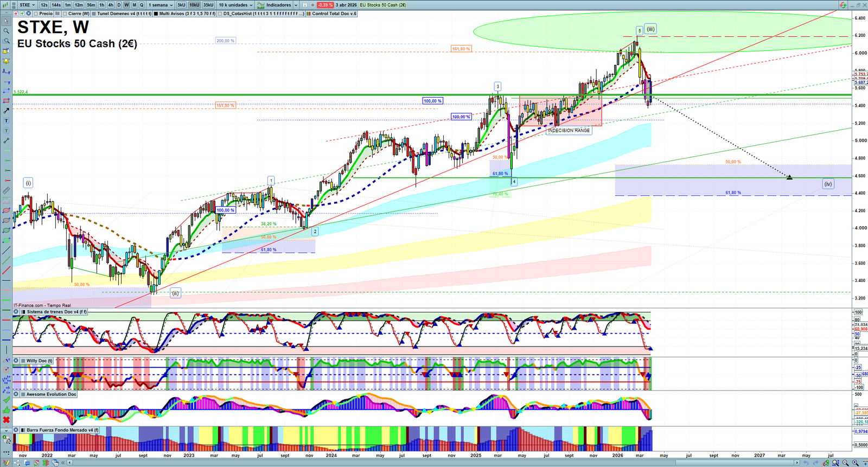Close the Awesome Evolution Doc panel
The height and width of the screenshot is (467, 868).
[16, 394]
